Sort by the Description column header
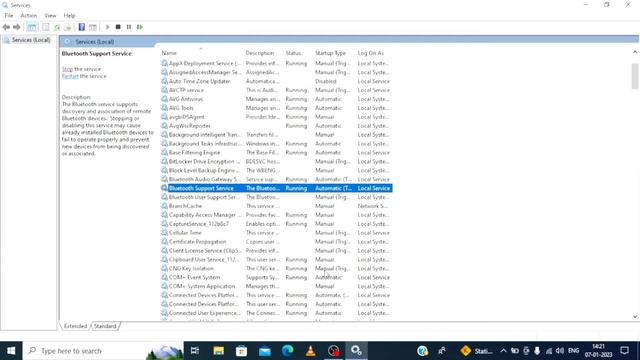Image resolution: width=640 pixels, height=360 pixels. point(260,53)
